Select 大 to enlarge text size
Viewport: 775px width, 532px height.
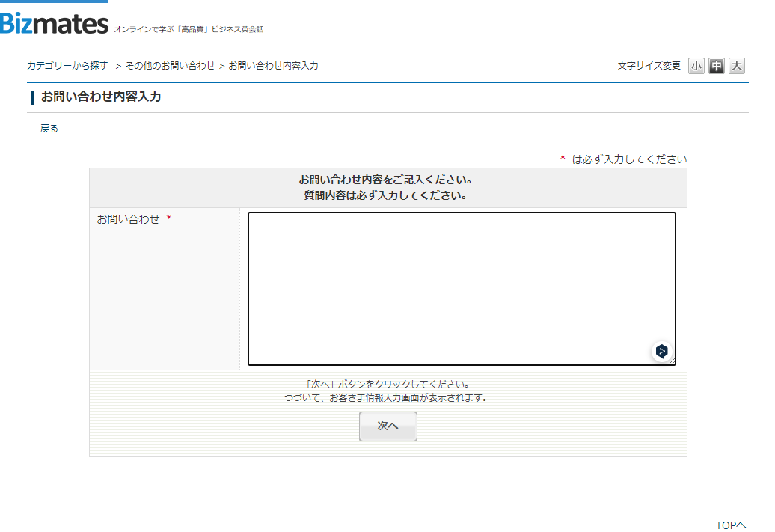[x=736, y=66]
